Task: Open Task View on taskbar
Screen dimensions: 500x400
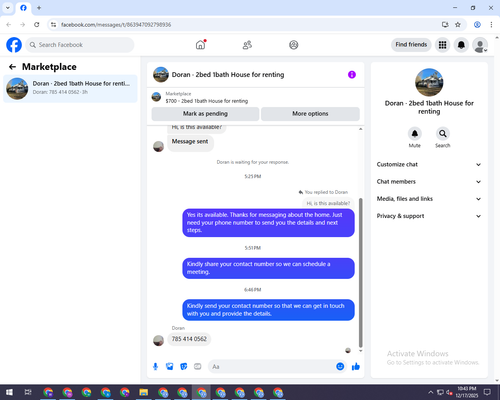Action: click(28, 392)
